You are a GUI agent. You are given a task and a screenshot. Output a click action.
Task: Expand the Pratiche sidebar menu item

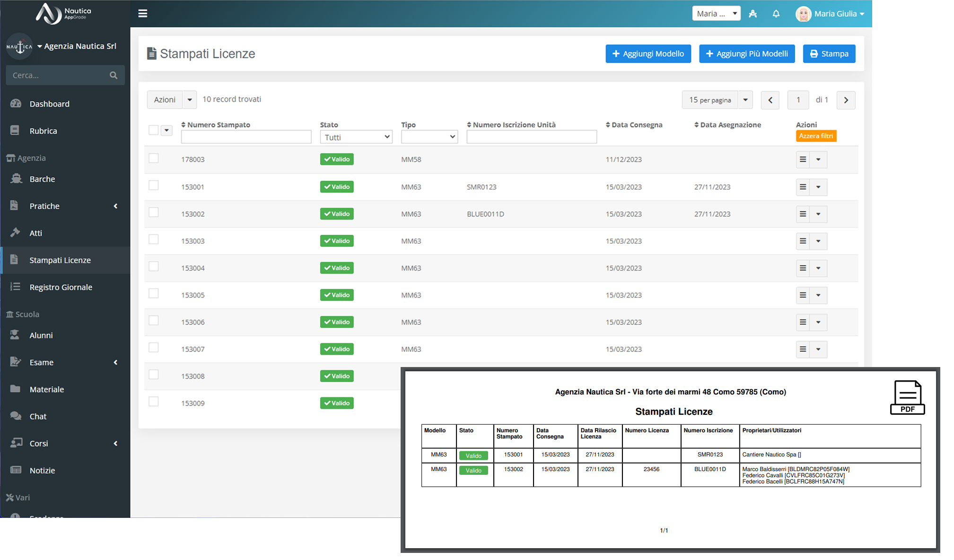coord(44,206)
